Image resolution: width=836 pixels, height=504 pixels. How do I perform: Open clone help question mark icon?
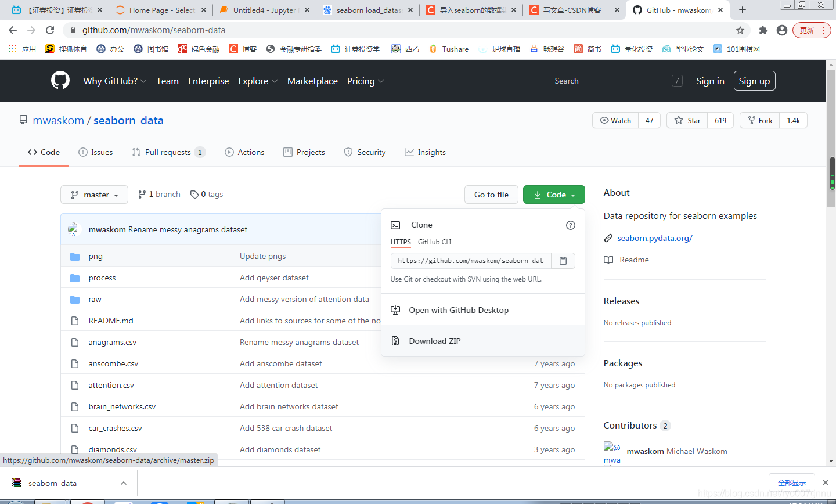(571, 225)
